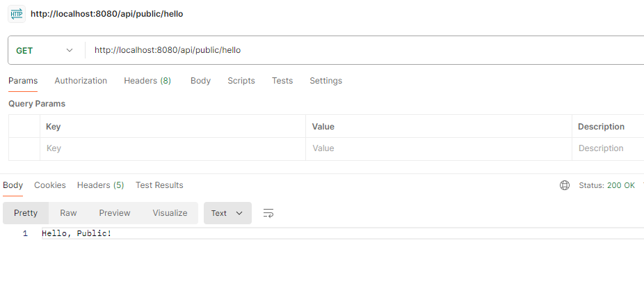
Task: Switch response view to Raw
Action: pos(68,213)
